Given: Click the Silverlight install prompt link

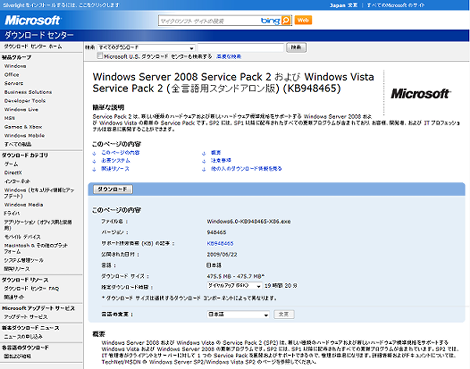Looking at the screenshot, I should [x=61, y=5].
